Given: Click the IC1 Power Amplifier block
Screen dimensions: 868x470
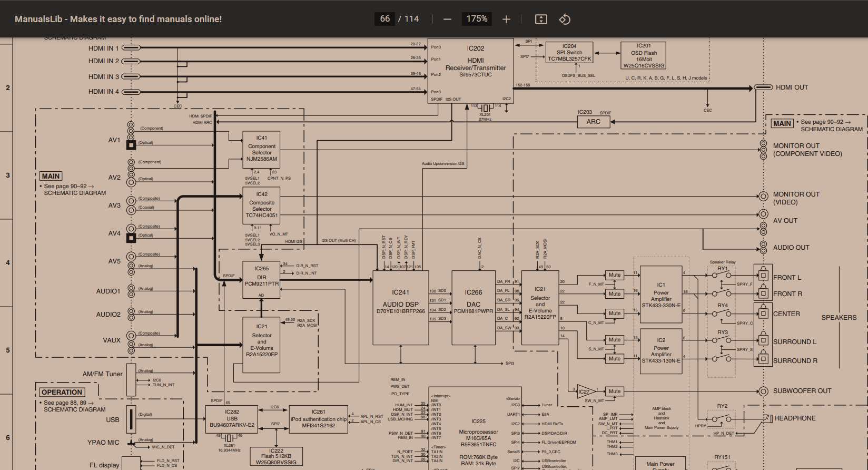Looking at the screenshot, I should 661,295.
